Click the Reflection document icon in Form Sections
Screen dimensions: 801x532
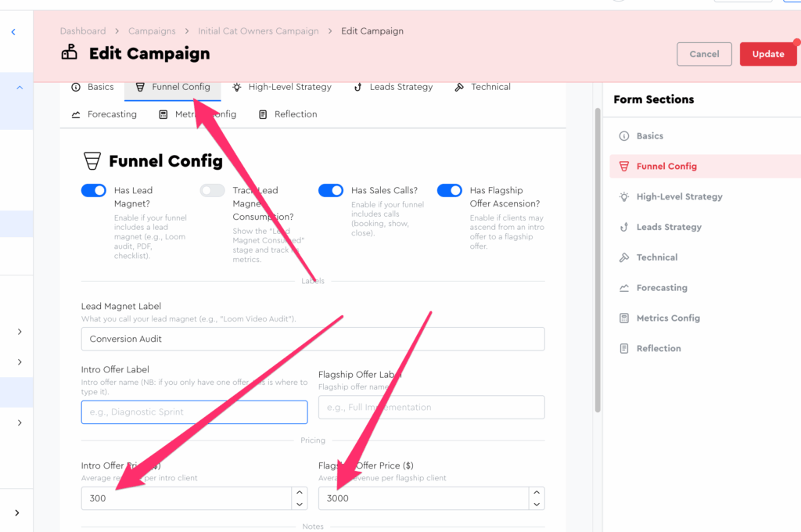click(623, 349)
